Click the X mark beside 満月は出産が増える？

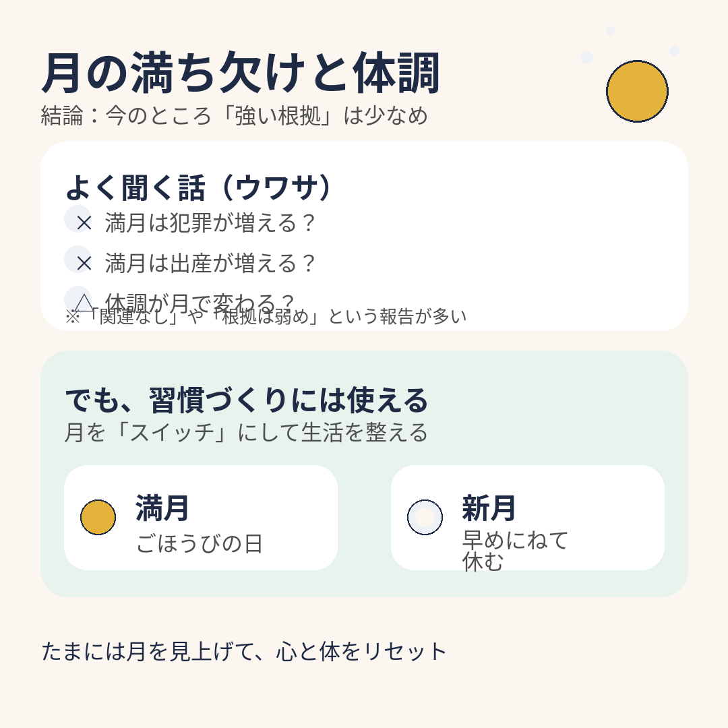[84, 263]
